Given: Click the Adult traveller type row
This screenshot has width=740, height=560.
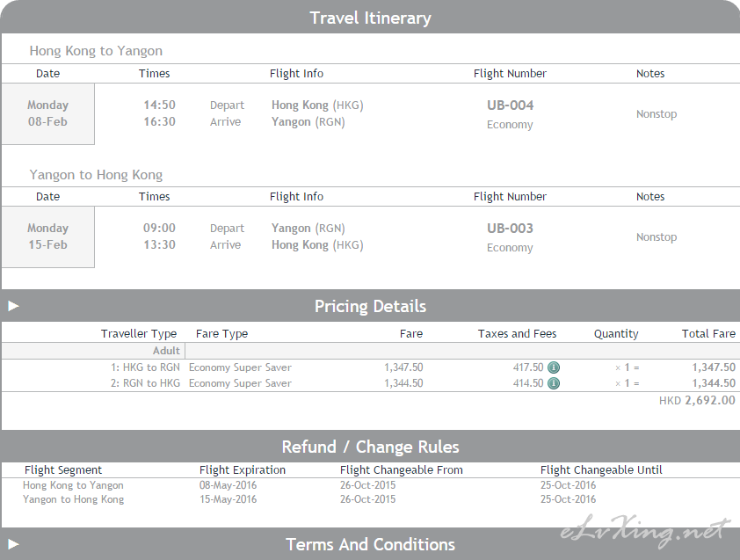Looking at the screenshot, I should [x=370, y=351].
